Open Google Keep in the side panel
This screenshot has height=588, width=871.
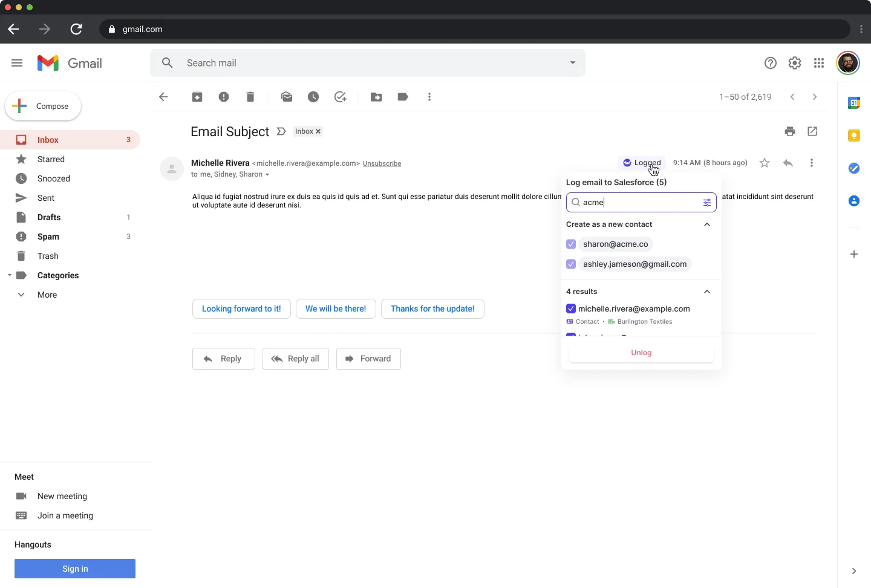pos(854,136)
